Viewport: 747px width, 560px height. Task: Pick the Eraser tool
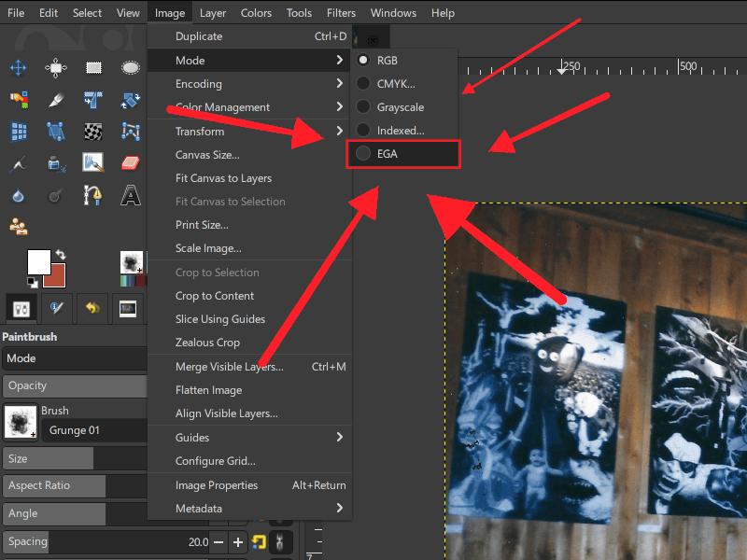tap(131, 163)
